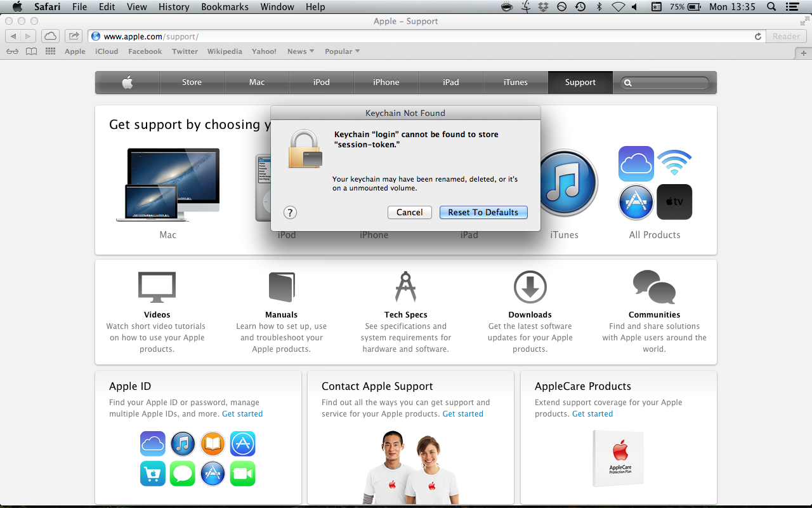
Task: Click the Communities speech bubbles icon
Action: (x=654, y=287)
